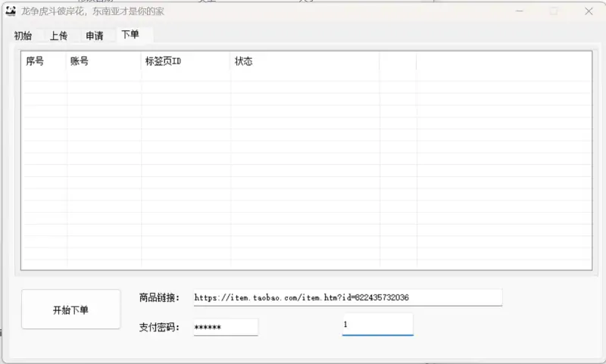Switch to the 初始 tab

click(x=23, y=36)
